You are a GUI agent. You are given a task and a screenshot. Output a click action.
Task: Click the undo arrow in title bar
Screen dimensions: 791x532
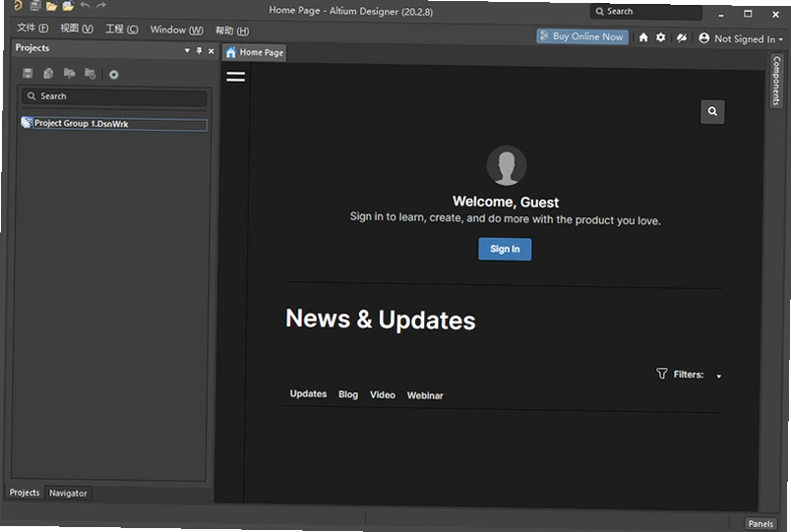coord(86,6)
